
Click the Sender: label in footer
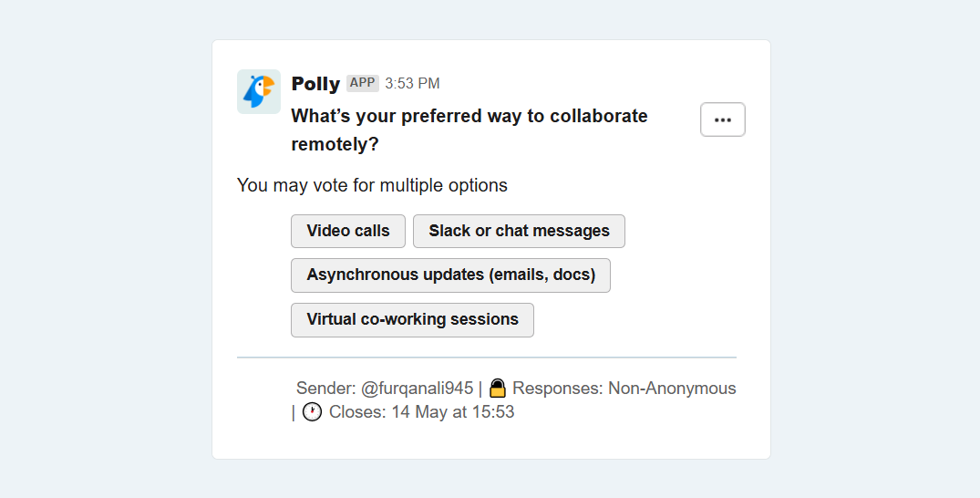point(325,389)
